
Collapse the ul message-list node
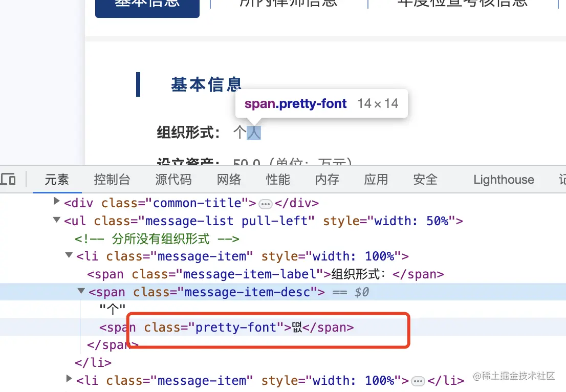click(x=56, y=219)
